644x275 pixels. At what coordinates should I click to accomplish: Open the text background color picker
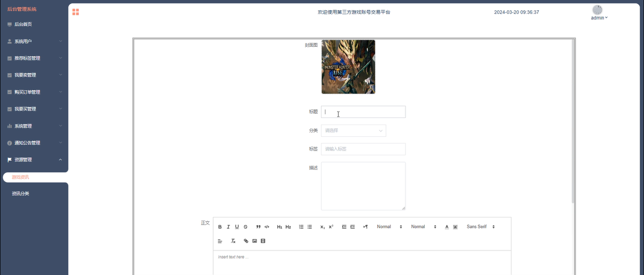click(455, 227)
